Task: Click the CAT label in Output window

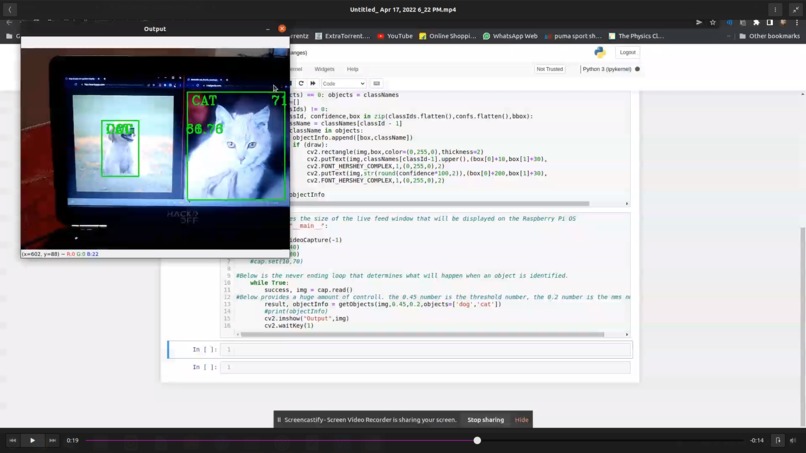Action: pos(204,101)
